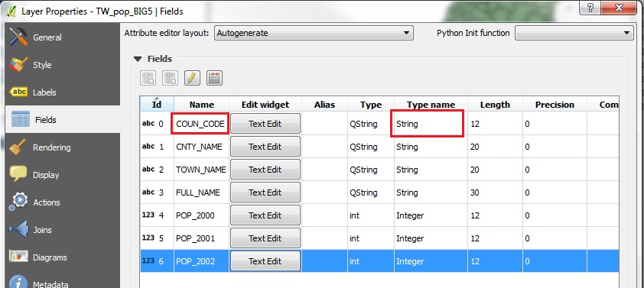Click the Delete column toolbar icon
This screenshot has height=288, width=644.
170,78
